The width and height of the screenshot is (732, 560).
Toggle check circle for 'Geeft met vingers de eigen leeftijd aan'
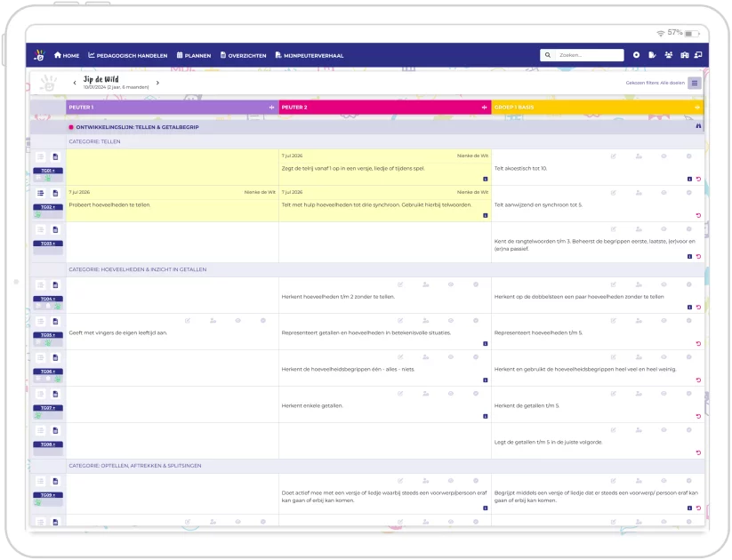tap(263, 321)
